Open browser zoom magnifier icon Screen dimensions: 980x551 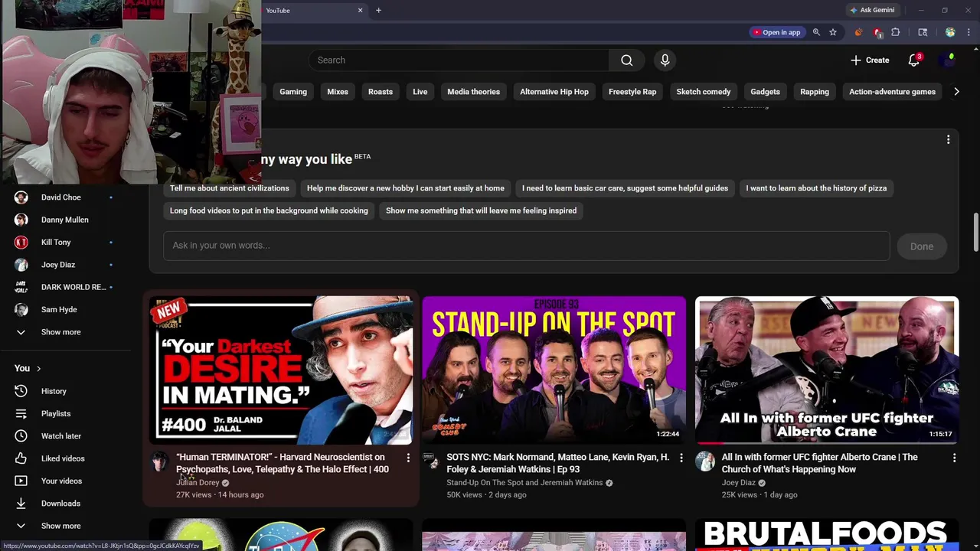pyautogui.click(x=816, y=32)
